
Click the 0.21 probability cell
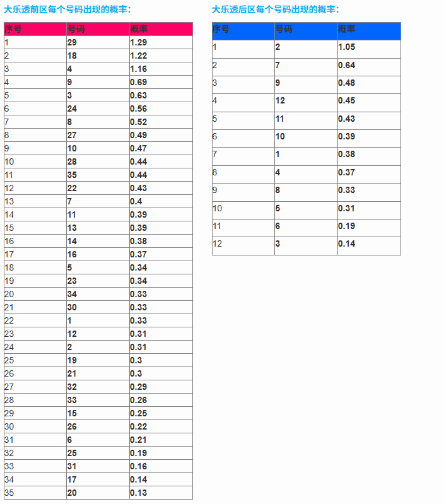pyautogui.click(x=138, y=440)
